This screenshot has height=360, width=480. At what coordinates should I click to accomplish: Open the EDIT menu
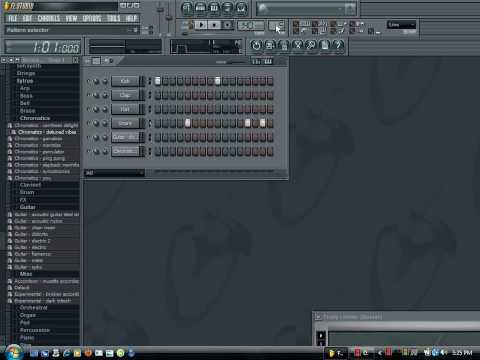coord(27,18)
